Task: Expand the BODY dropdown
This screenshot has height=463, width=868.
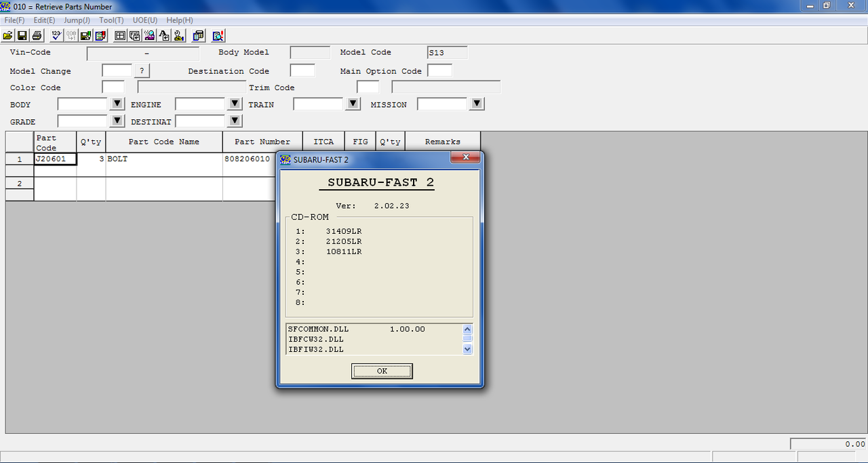Action: tap(117, 104)
